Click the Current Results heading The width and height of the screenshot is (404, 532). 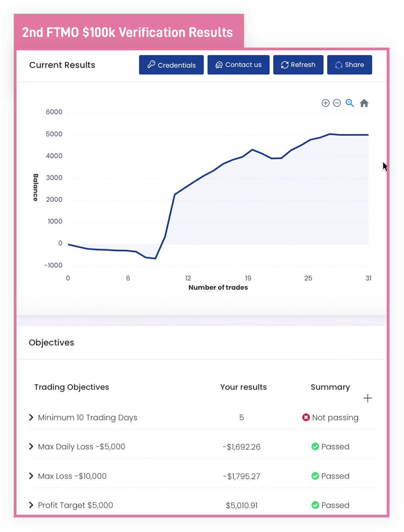(62, 65)
